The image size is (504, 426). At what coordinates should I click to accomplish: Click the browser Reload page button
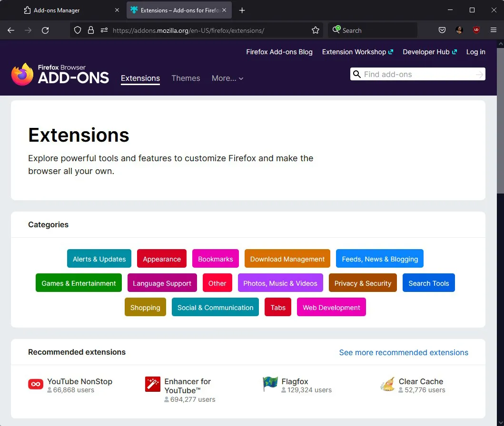[x=45, y=30]
